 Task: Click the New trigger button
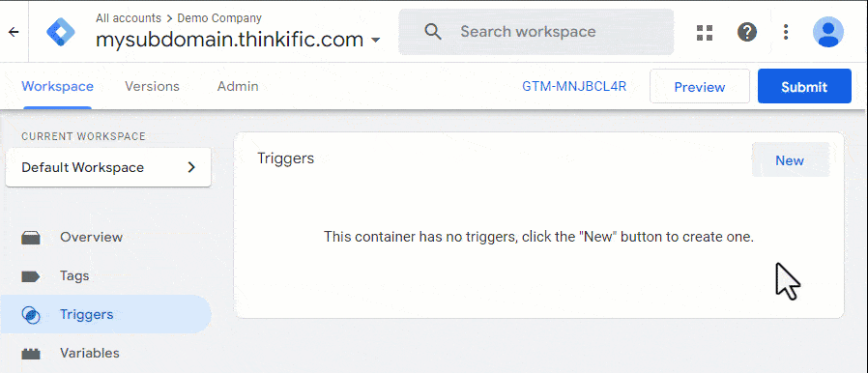click(790, 160)
